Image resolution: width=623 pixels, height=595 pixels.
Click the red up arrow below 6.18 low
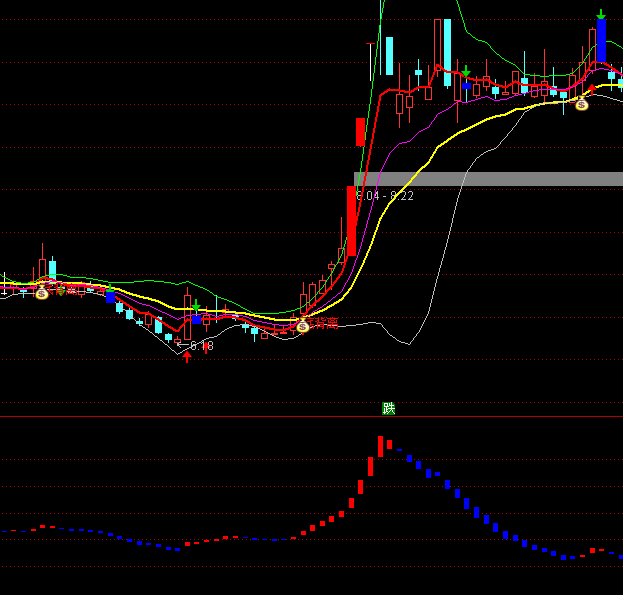186,356
